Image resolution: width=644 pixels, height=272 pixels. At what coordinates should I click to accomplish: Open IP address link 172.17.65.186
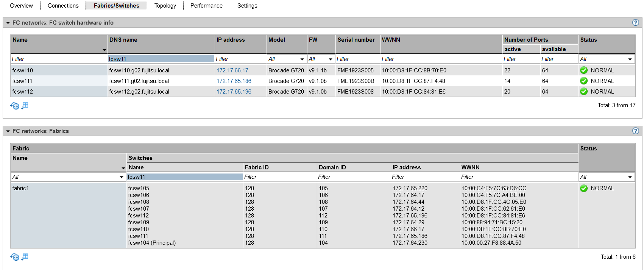(x=234, y=81)
